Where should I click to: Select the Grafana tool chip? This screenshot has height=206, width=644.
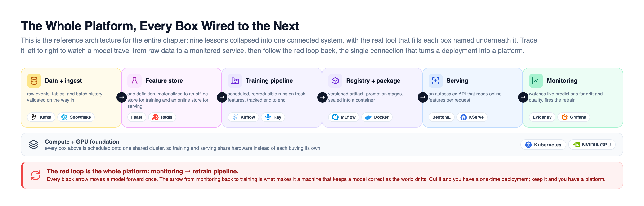click(x=573, y=117)
